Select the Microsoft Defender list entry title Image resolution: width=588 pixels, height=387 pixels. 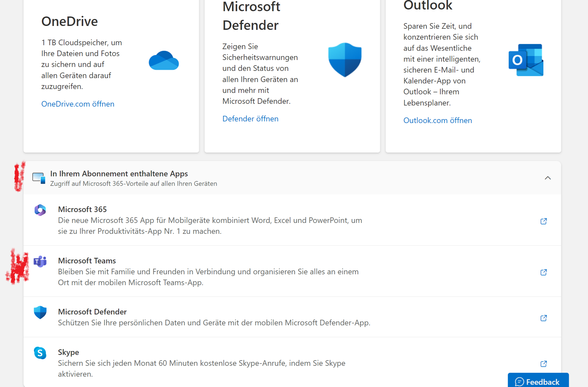pyautogui.click(x=92, y=312)
